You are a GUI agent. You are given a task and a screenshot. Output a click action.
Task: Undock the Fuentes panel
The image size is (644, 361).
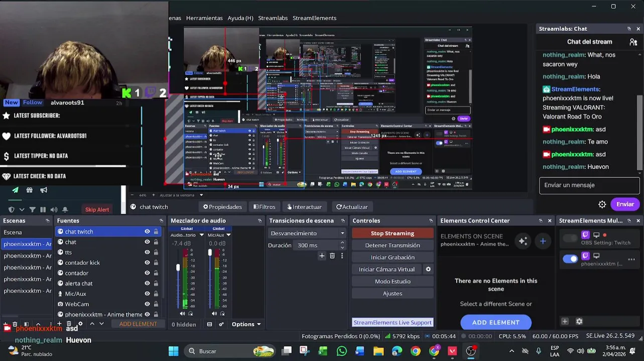coord(161,221)
